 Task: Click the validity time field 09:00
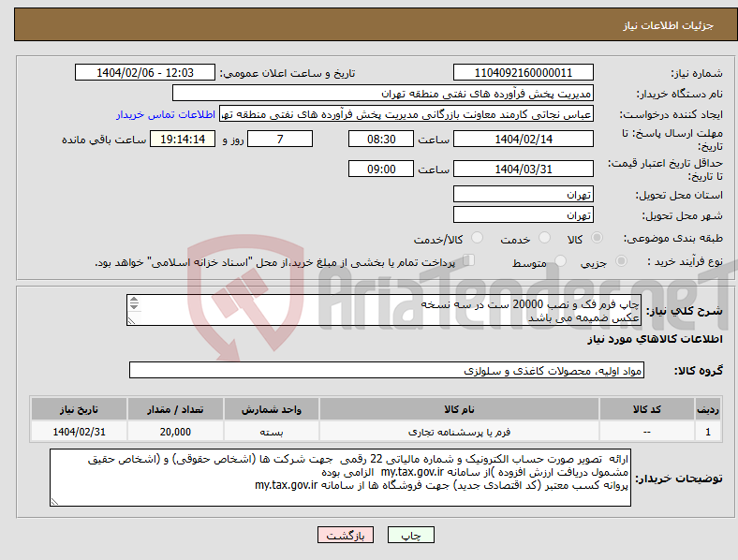coord(381,169)
